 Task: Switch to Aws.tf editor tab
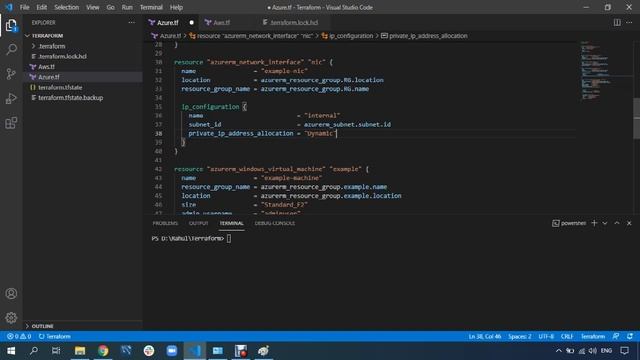[x=222, y=22]
